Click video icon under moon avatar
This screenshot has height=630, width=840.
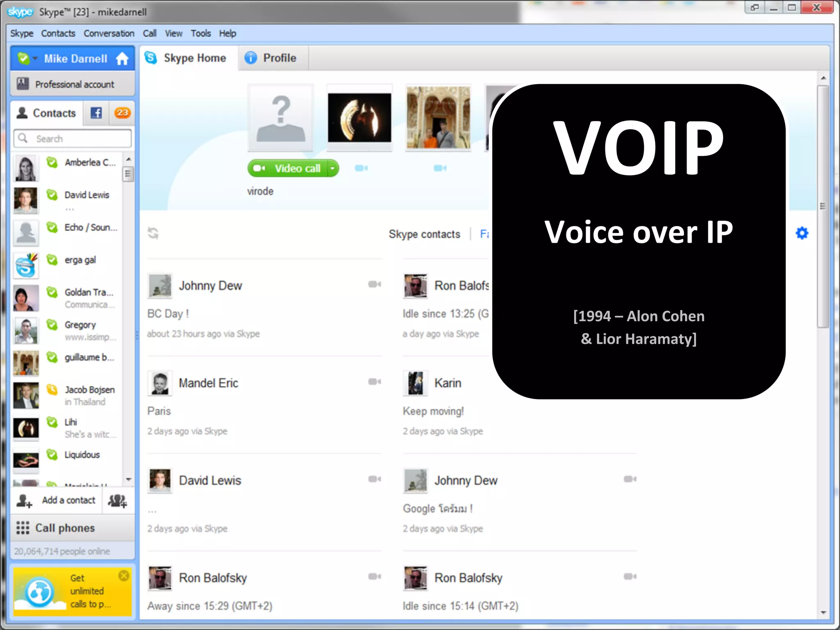[361, 168]
